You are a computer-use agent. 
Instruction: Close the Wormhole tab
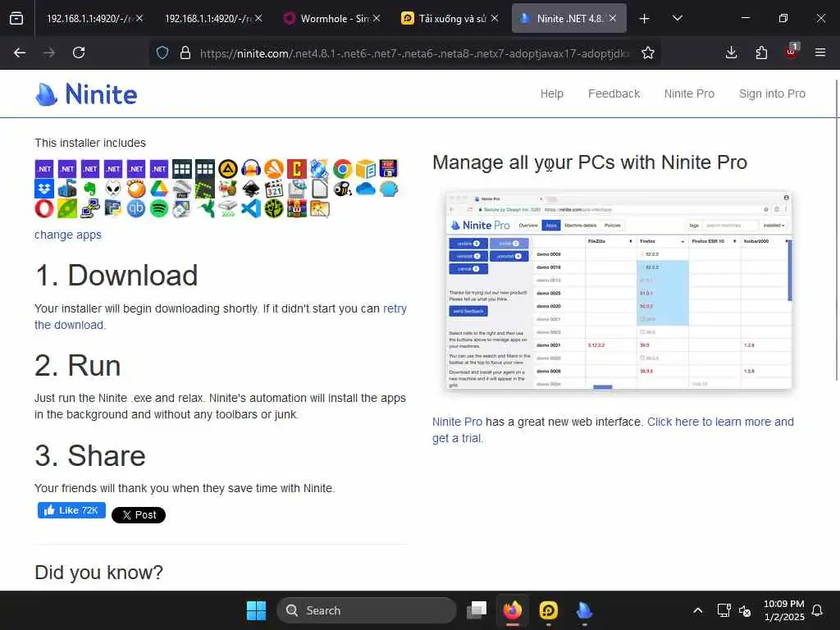click(x=377, y=18)
